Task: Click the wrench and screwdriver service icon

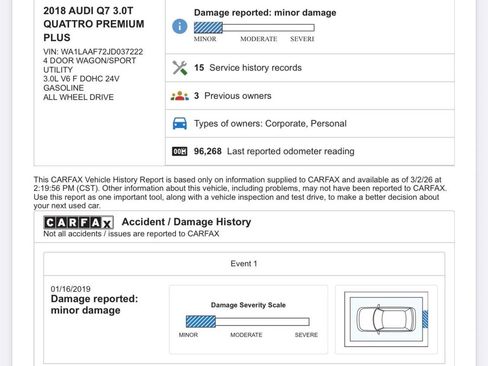Action: 180,68
